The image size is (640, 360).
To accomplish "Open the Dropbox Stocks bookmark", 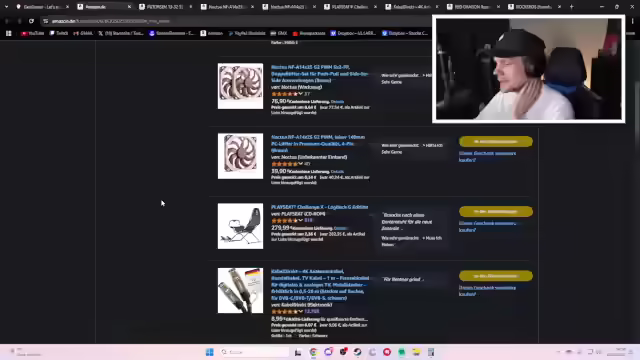I will [405, 33].
